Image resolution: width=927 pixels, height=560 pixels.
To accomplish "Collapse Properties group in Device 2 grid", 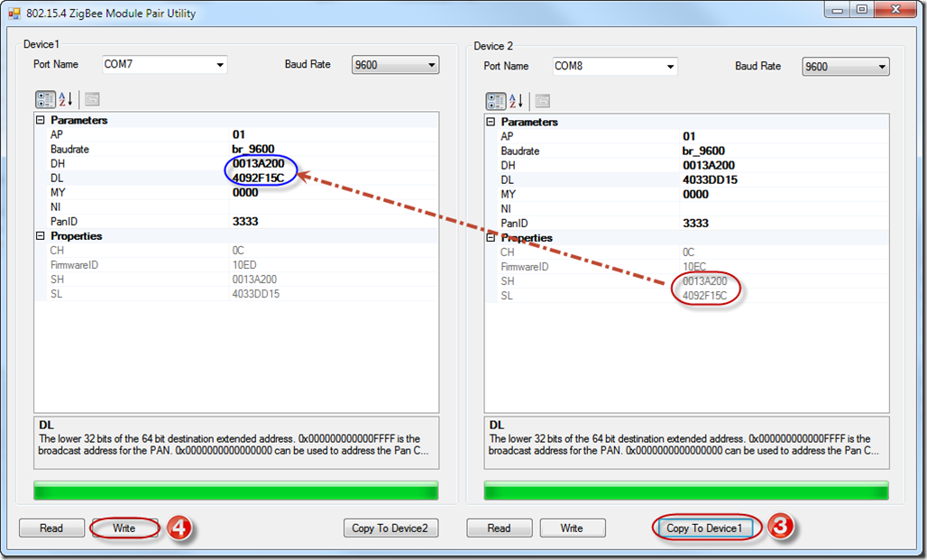I will (x=491, y=238).
